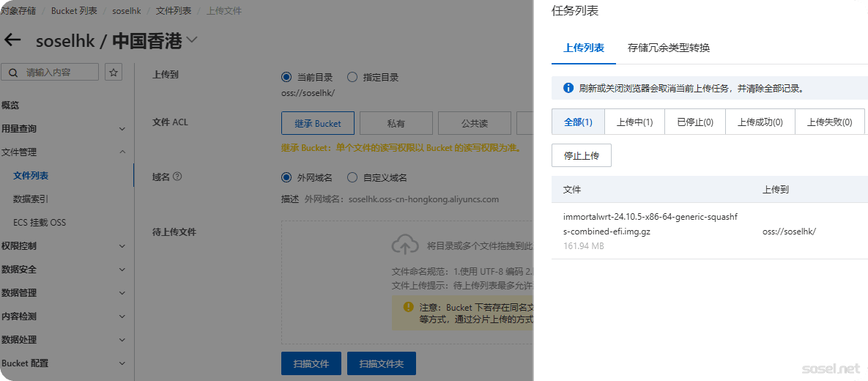Image resolution: width=868 pixels, height=381 pixels.
Task: Collapse the 文件管理 sidebar section
Action: 122,152
